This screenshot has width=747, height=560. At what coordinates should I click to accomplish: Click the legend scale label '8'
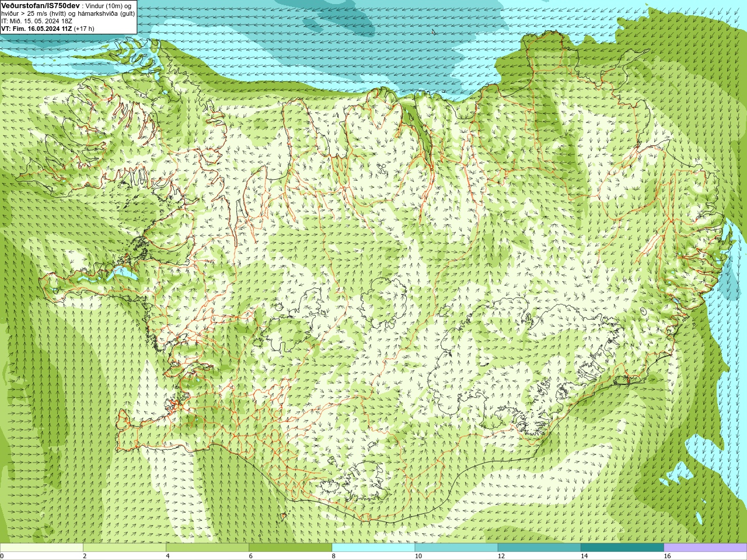334,556
